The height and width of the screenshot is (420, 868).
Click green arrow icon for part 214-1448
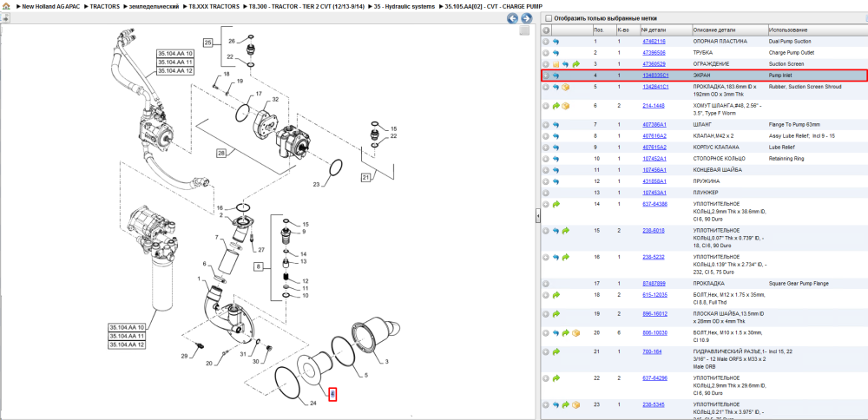[556, 105]
